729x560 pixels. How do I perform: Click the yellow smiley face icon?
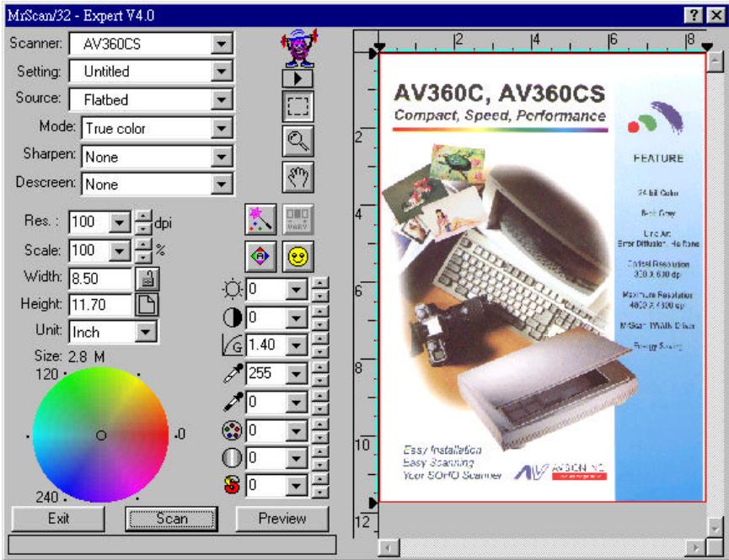pyautogui.click(x=297, y=256)
